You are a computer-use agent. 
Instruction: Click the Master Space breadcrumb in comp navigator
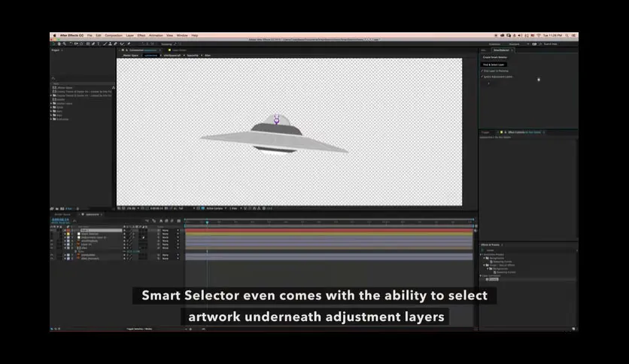point(131,56)
